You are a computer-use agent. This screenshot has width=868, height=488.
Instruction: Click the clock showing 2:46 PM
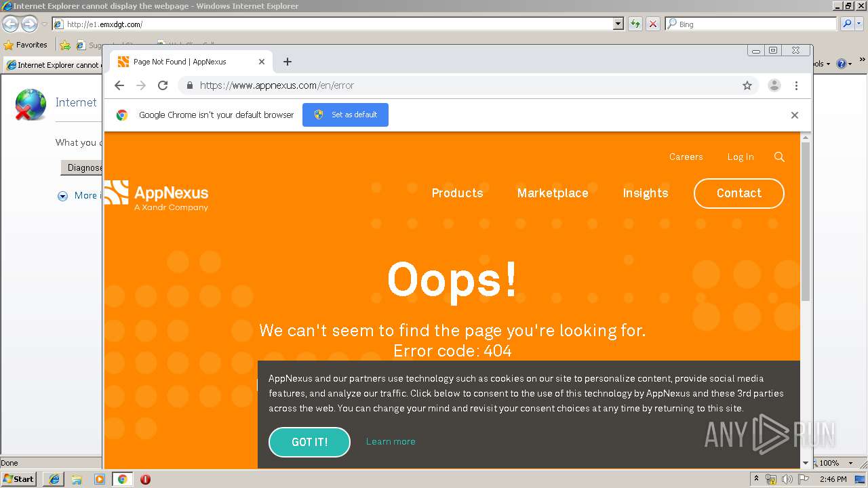click(x=833, y=479)
